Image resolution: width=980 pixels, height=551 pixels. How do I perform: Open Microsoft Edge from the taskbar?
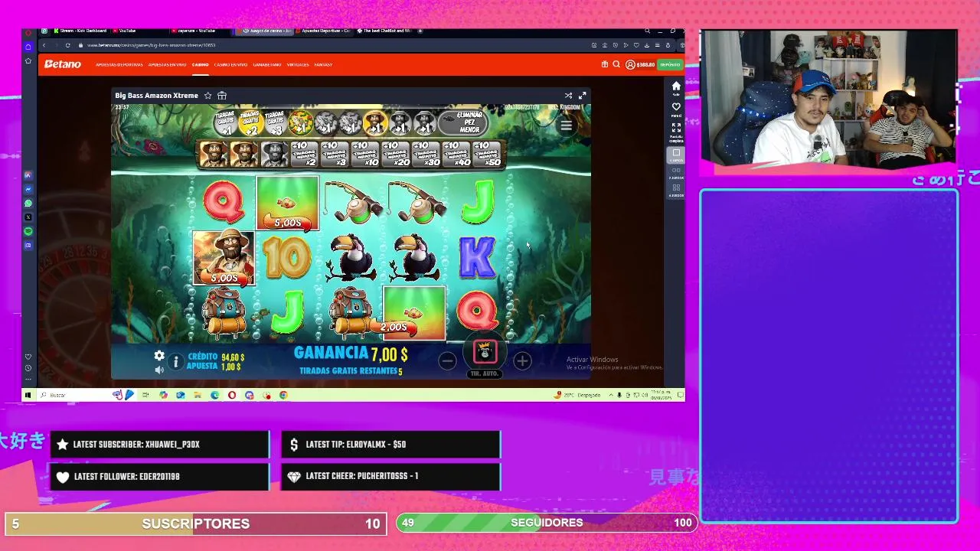[214, 395]
